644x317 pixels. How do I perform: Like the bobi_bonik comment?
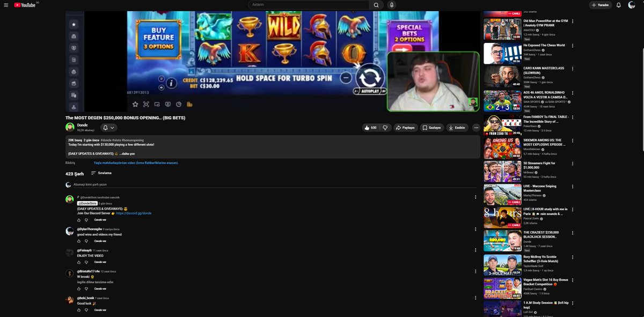pyautogui.click(x=79, y=310)
